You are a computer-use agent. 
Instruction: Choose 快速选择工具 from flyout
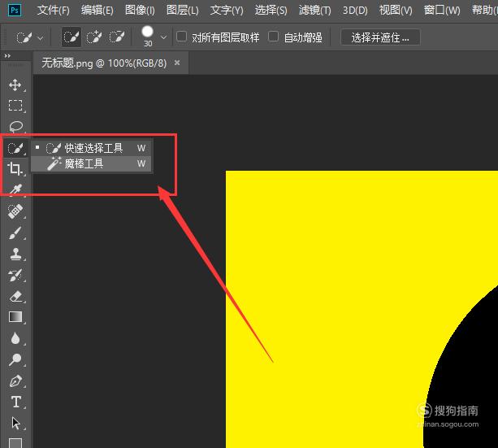tap(92, 148)
